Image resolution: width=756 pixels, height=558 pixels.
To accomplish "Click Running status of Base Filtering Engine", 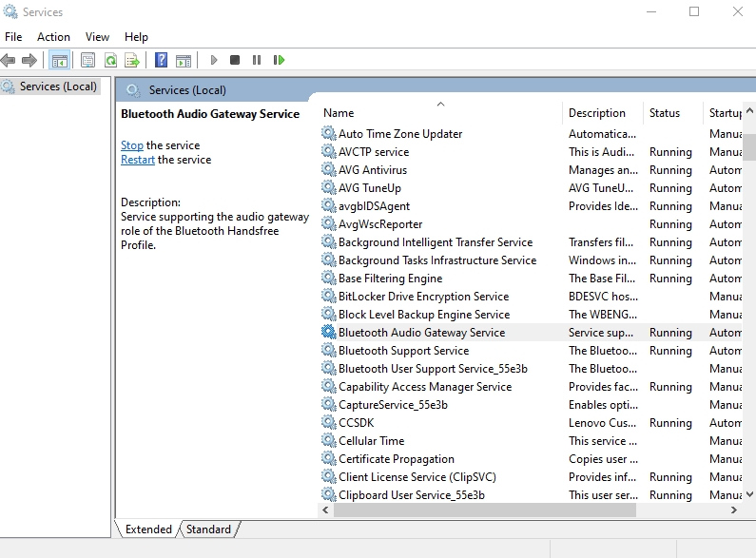I will [670, 279].
